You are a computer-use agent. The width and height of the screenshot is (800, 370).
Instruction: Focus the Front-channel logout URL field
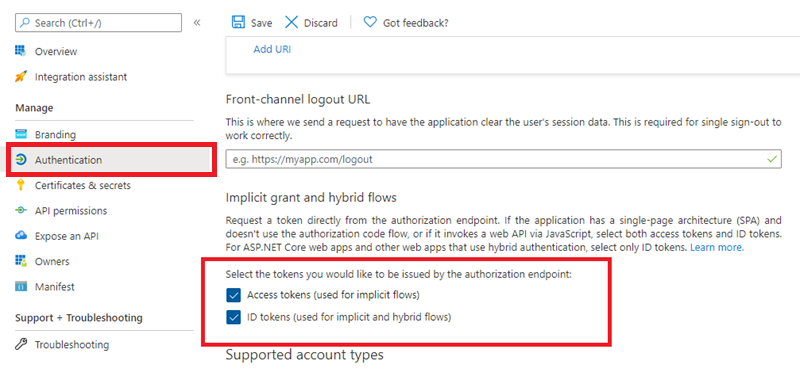click(x=504, y=159)
